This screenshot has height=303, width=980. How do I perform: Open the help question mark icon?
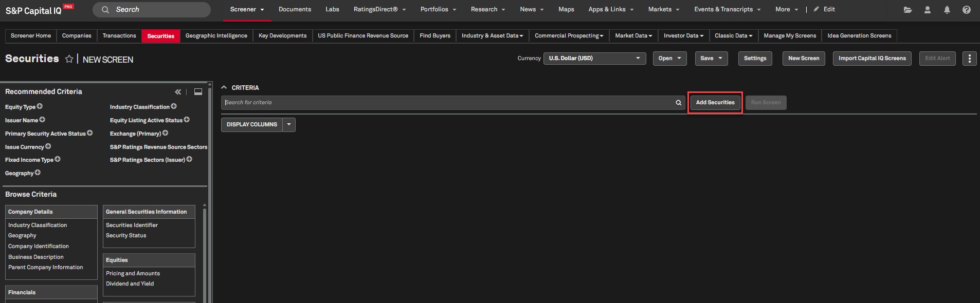pos(967,10)
